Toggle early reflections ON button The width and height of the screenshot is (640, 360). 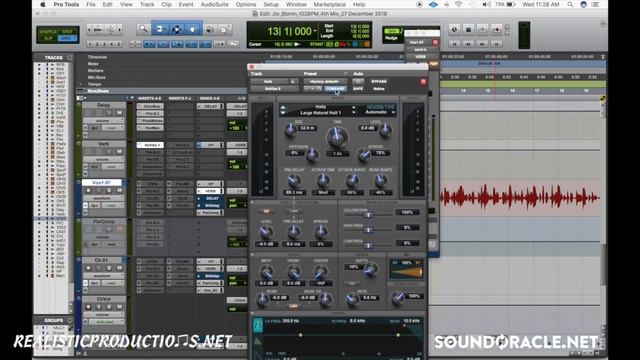(266, 211)
